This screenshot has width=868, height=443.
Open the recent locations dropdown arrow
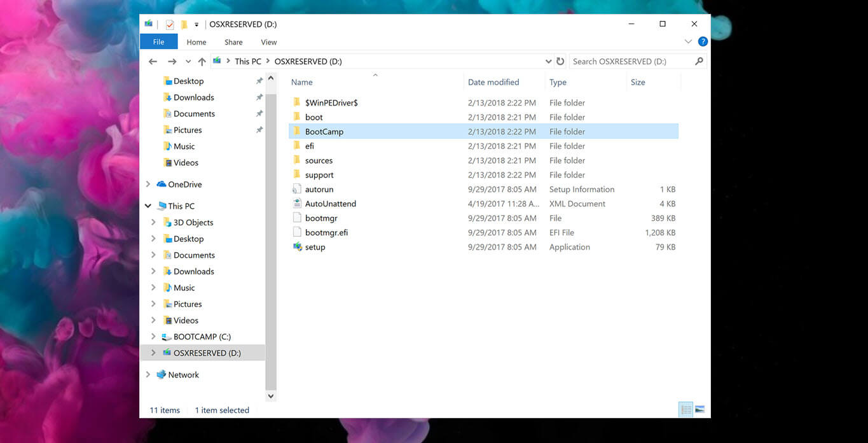(x=188, y=62)
